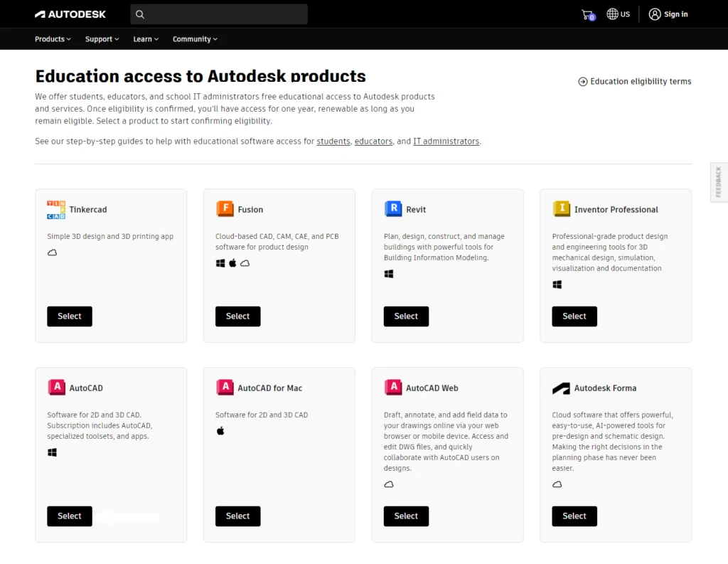
Task: Select the AutoCAD product
Action: [x=70, y=516]
